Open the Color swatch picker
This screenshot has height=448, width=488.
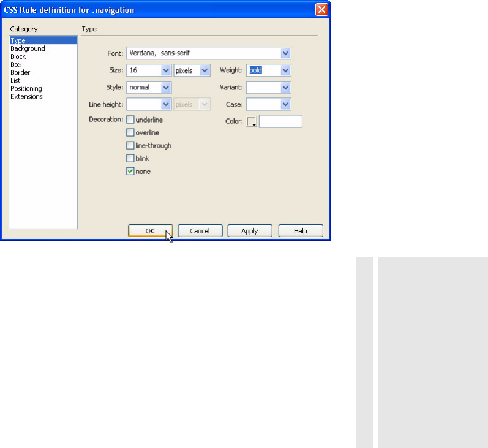[x=252, y=121]
